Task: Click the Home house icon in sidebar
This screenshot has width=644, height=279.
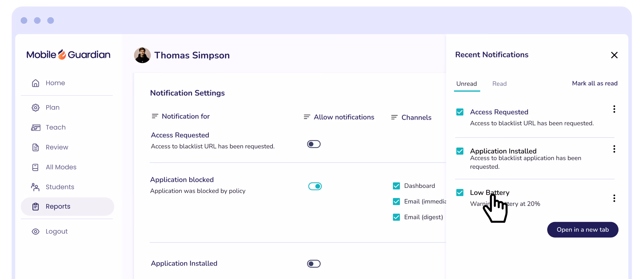Action: pos(35,83)
